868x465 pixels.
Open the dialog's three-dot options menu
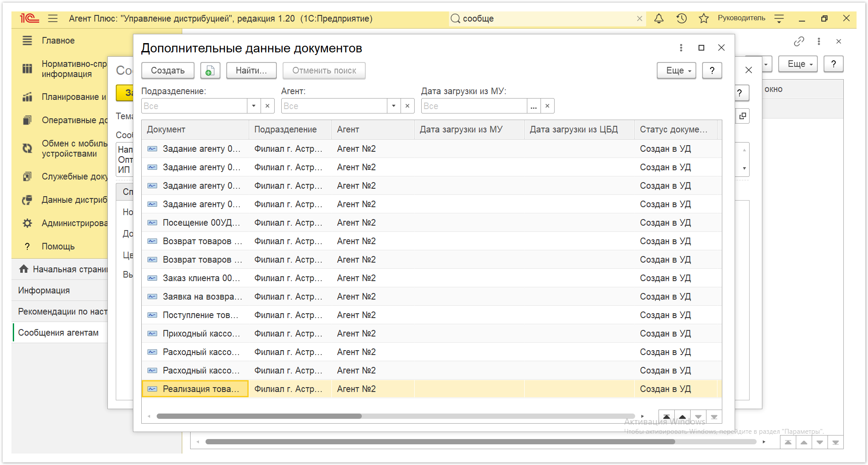click(x=681, y=48)
